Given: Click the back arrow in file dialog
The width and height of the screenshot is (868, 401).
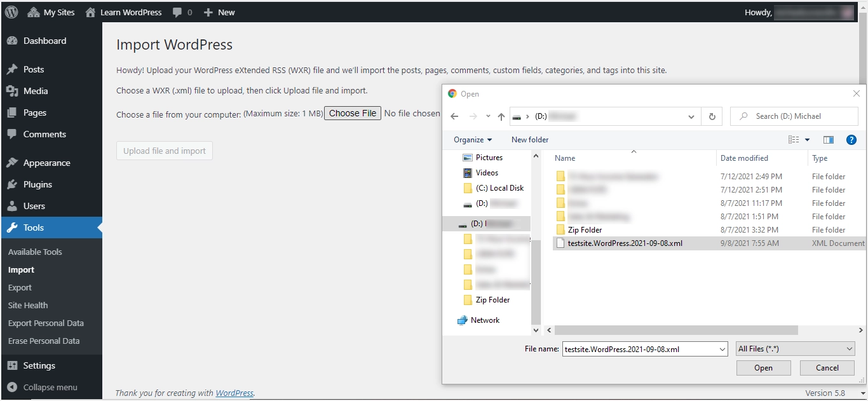Looking at the screenshot, I should pyautogui.click(x=454, y=116).
